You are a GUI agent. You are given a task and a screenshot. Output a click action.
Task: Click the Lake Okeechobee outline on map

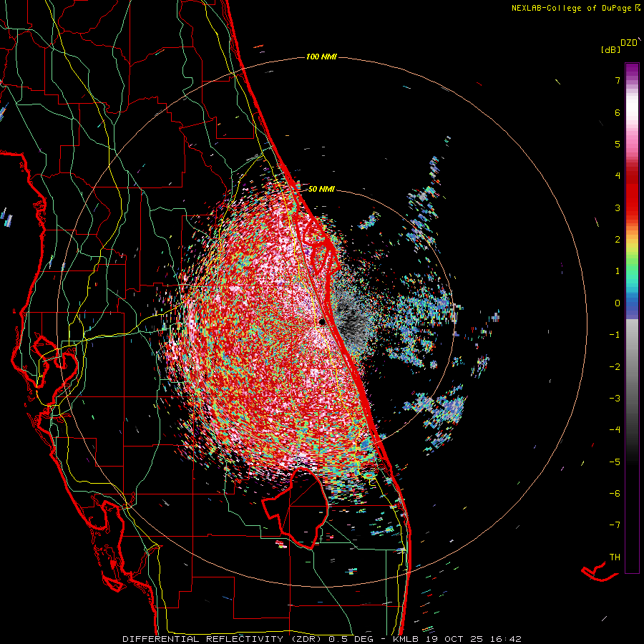tap(296, 507)
